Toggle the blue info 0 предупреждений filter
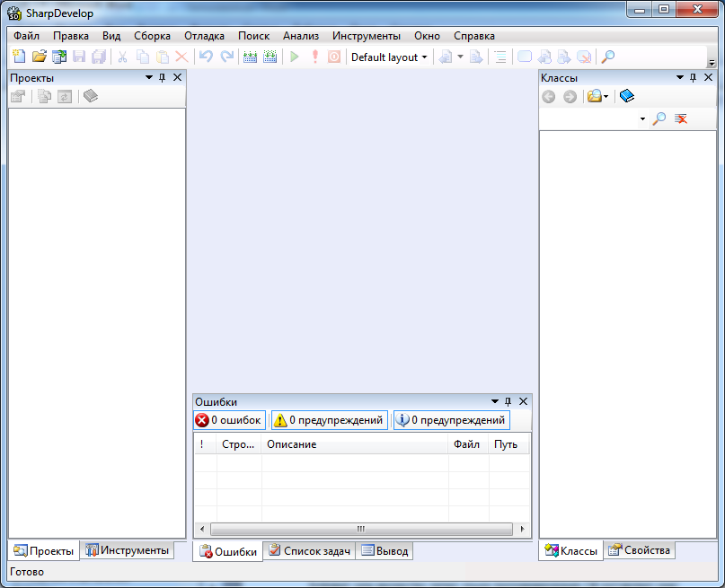The image size is (725, 588). pos(452,420)
